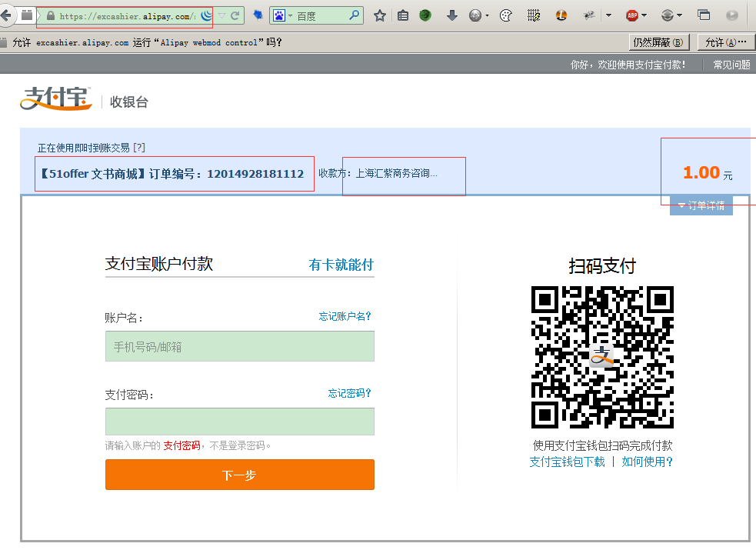Focus the 账户名 phone/email input field
The width and height of the screenshot is (756, 550).
point(240,346)
